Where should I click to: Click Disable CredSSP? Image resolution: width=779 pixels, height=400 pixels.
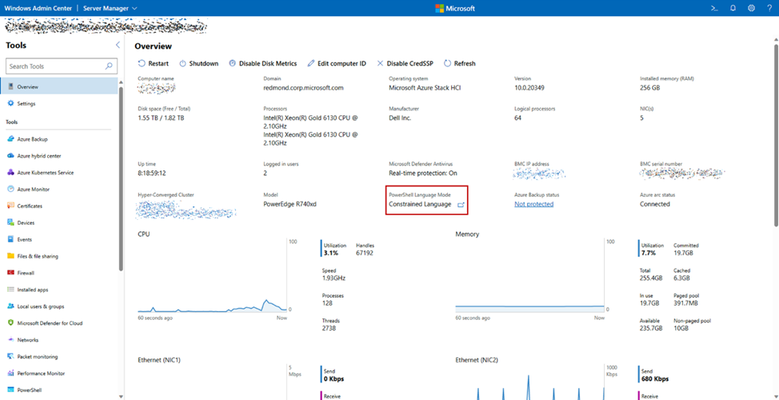click(404, 64)
